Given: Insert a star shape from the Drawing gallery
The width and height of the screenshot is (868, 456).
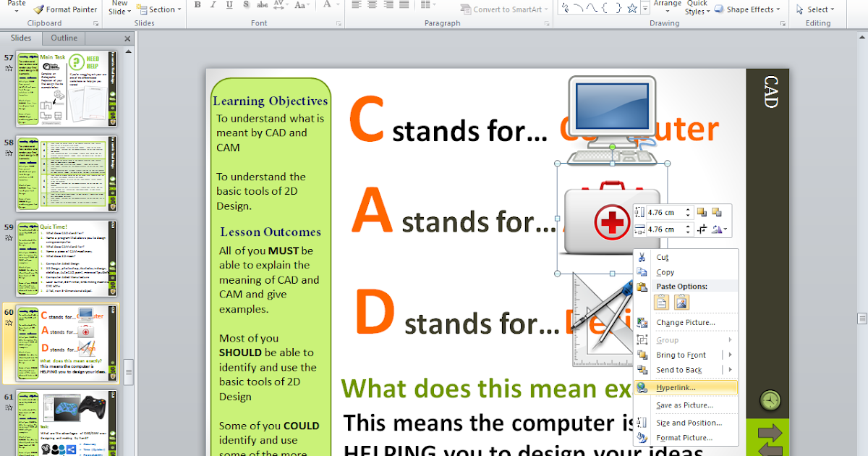Looking at the screenshot, I should click(x=632, y=9).
